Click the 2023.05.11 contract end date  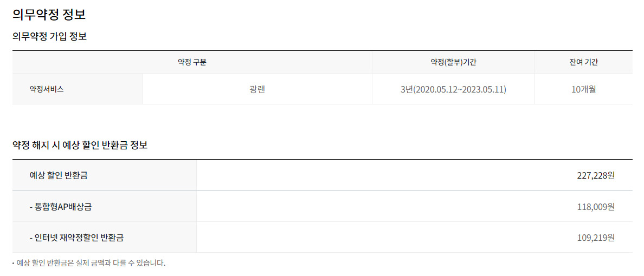[x=481, y=89]
